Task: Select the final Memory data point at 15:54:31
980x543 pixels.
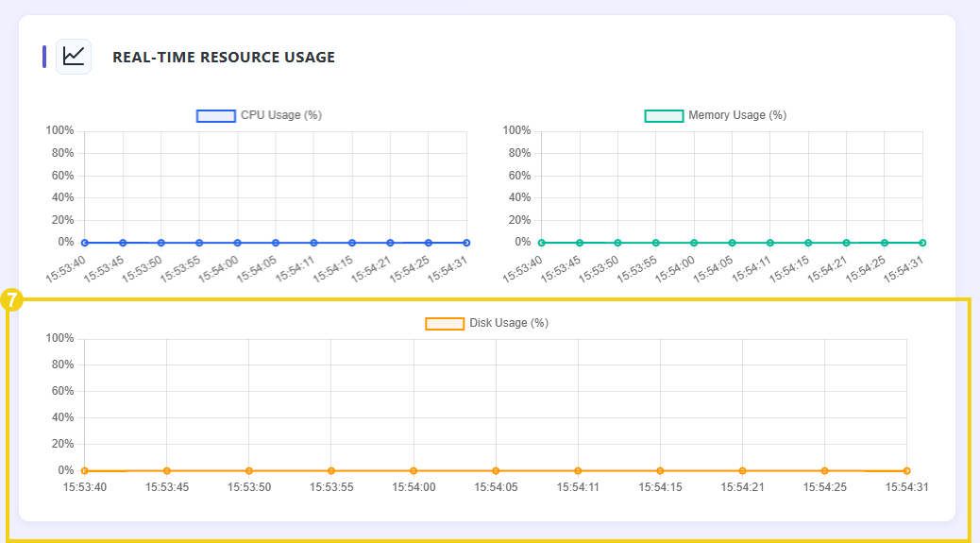Action: pyautogui.click(x=922, y=243)
